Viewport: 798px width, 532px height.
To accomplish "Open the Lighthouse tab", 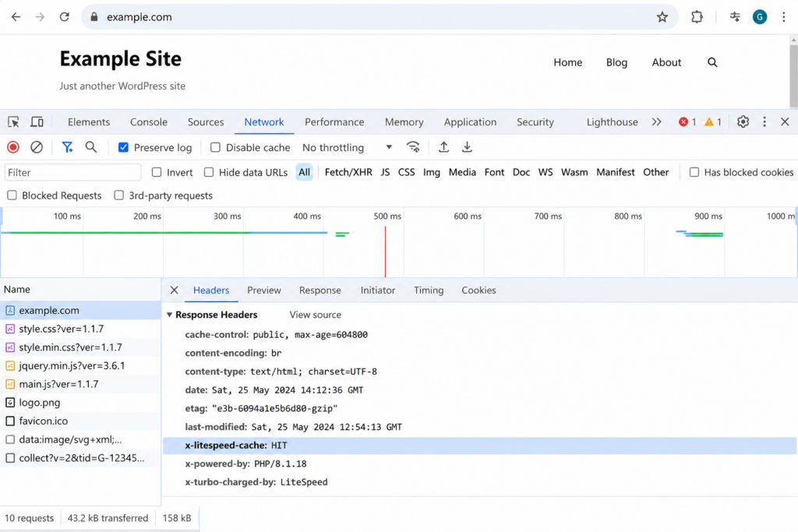I will pos(612,122).
